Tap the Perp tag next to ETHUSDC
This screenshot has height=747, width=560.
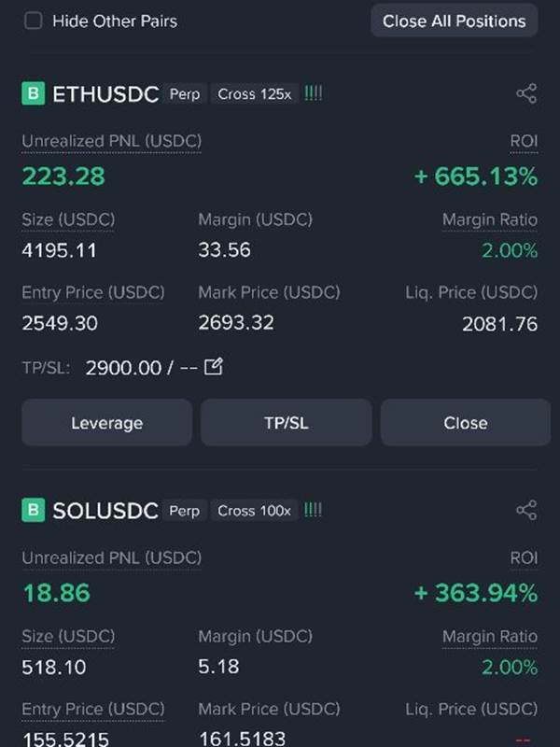[x=185, y=94]
